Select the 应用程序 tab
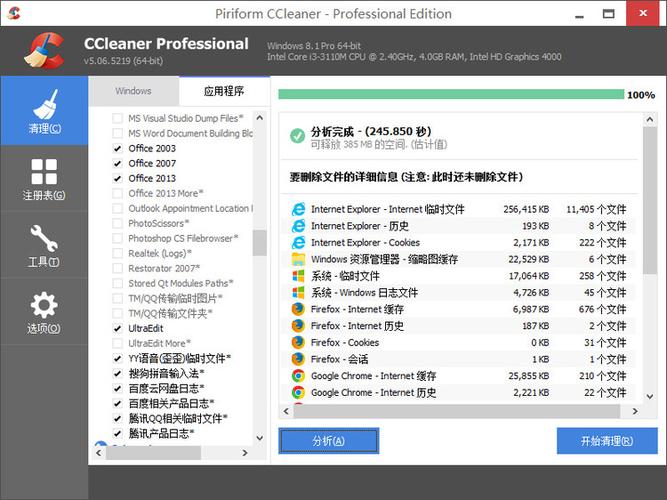 [x=224, y=91]
